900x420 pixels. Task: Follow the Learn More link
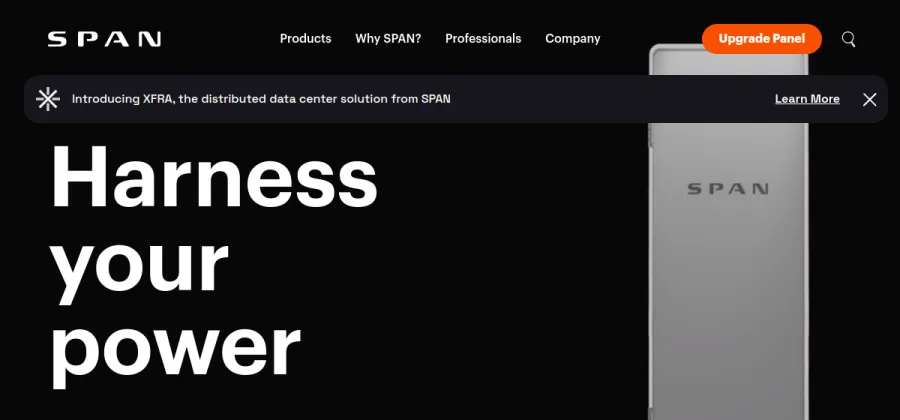(x=807, y=99)
